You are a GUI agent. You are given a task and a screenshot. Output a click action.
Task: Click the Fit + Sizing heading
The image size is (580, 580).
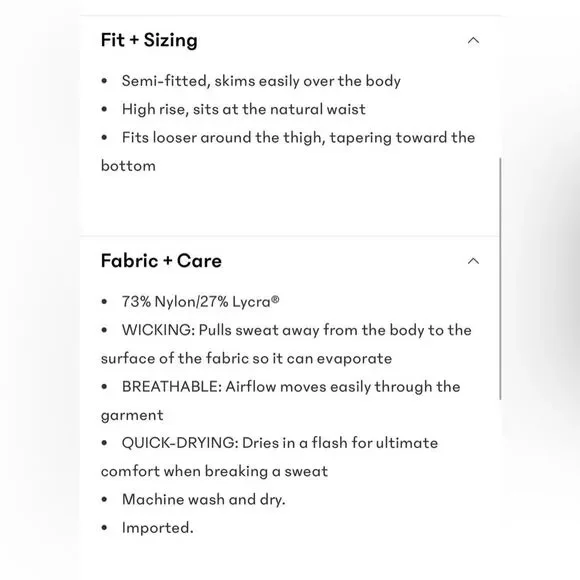(x=149, y=40)
